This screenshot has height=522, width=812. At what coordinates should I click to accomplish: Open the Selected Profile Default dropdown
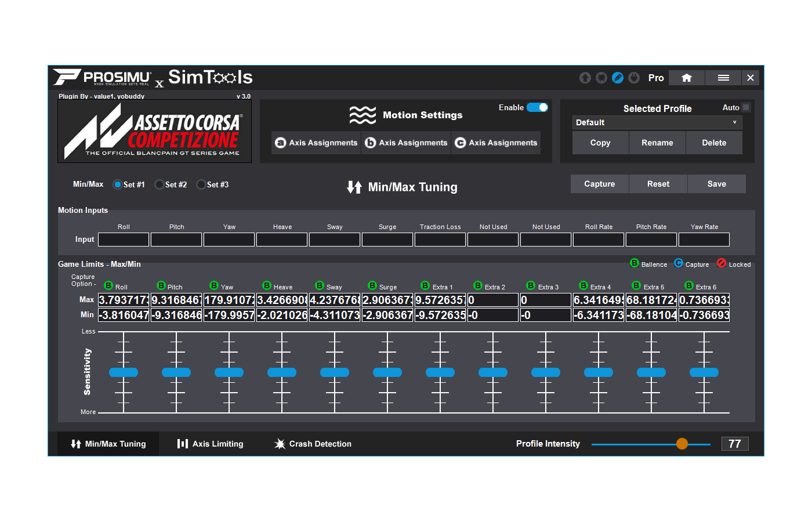[657, 122]
